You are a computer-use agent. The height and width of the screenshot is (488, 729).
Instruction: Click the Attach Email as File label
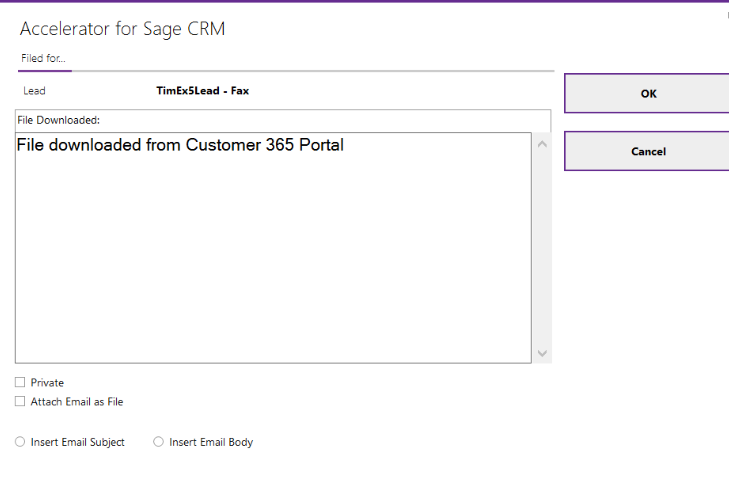[77, 402]
